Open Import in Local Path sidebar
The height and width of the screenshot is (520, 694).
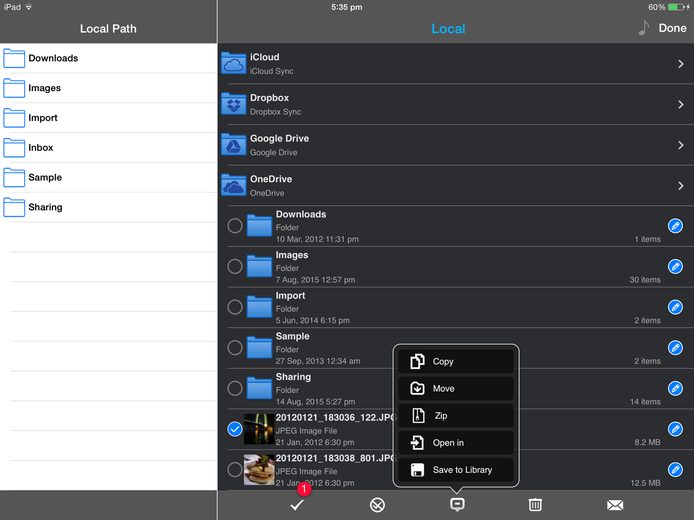[x=108, y=118]
